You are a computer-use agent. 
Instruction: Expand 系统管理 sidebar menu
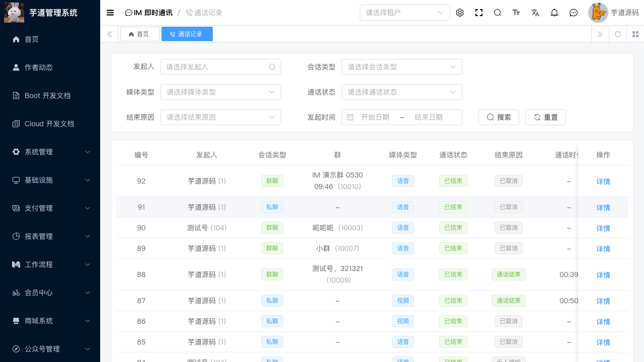50,152
